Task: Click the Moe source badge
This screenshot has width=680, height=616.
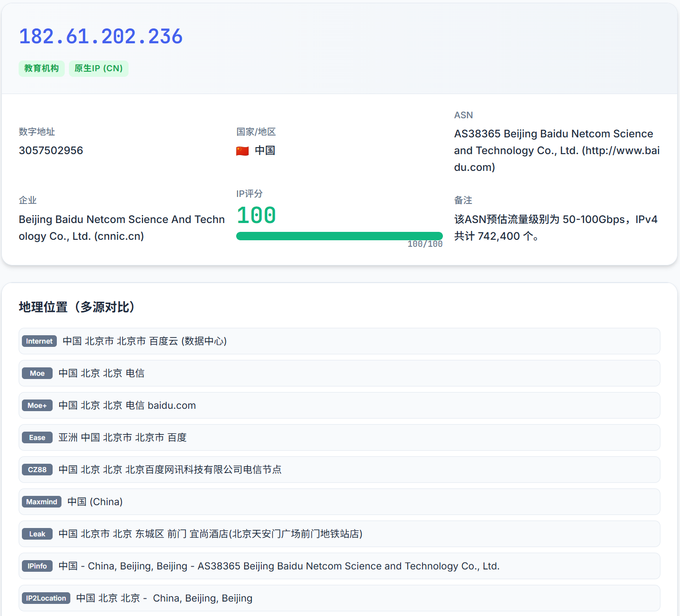Action: [37, 373]
